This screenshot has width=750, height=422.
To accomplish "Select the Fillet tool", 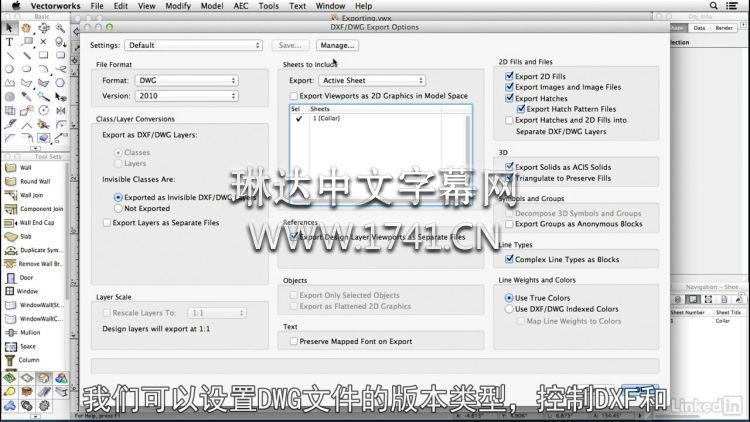I will click(60, 124).
